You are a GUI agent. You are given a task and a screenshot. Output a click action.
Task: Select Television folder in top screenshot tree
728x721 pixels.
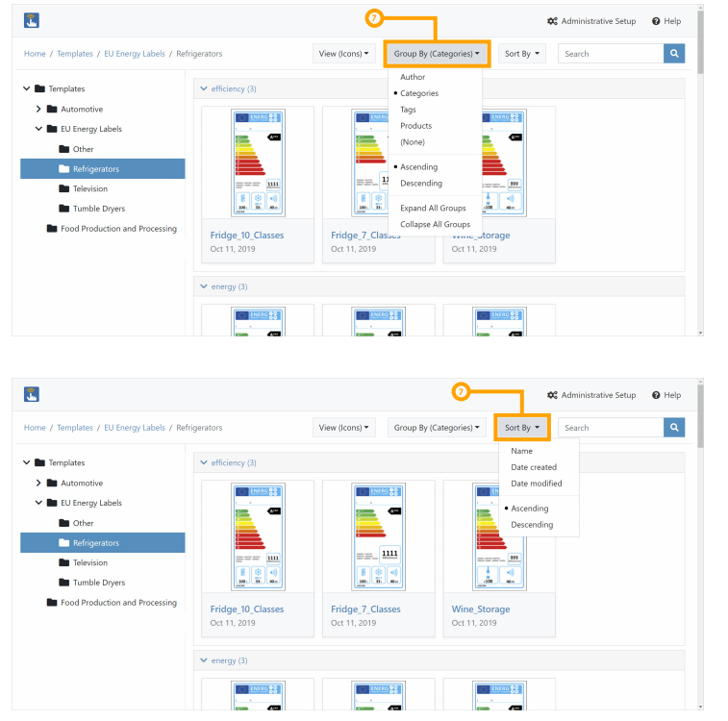click(84, 188)
